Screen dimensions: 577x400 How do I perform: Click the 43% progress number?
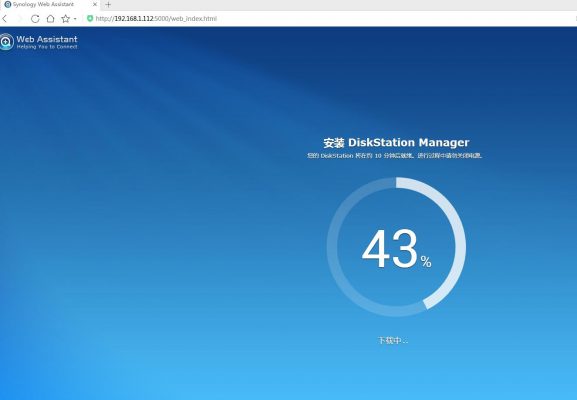396,249
